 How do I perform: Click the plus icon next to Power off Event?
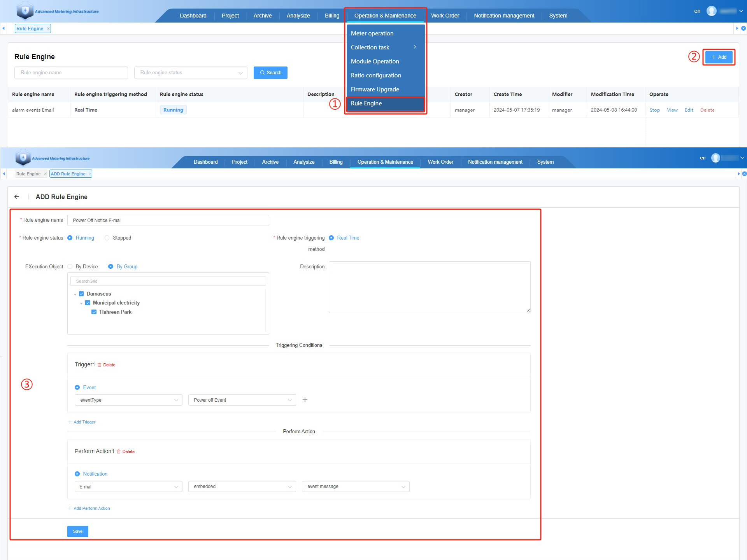point(305,400)
